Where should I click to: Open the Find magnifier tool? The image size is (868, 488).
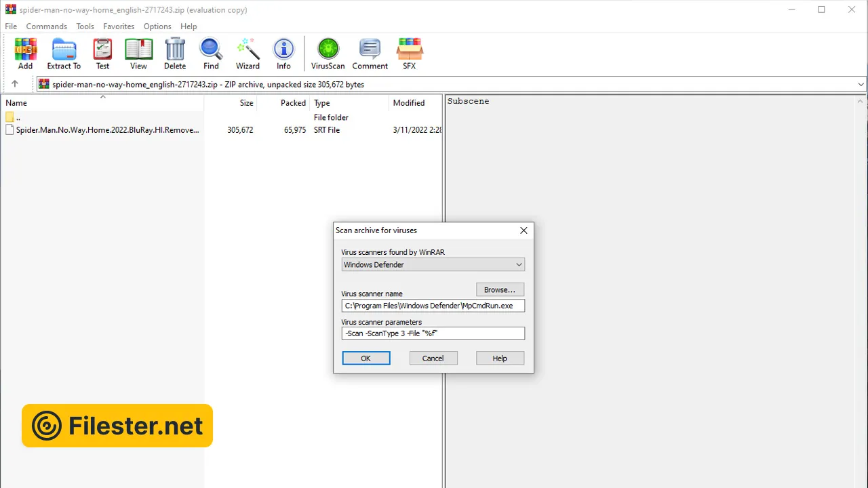pyautogui.click(x=211, y=54)
